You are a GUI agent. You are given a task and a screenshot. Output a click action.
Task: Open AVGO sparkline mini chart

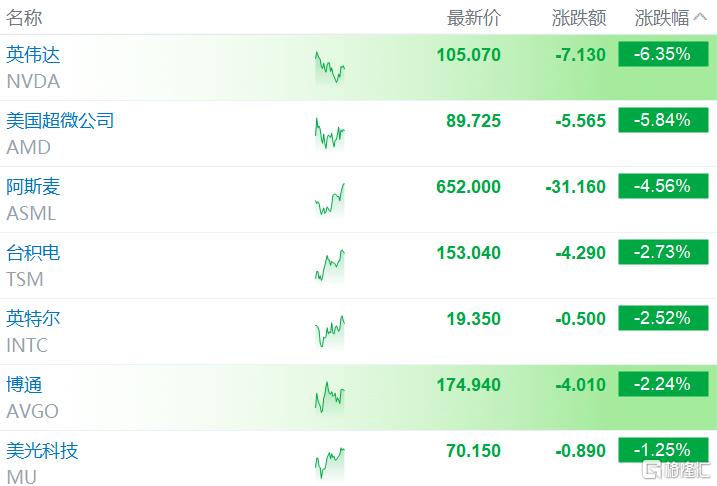330,397
